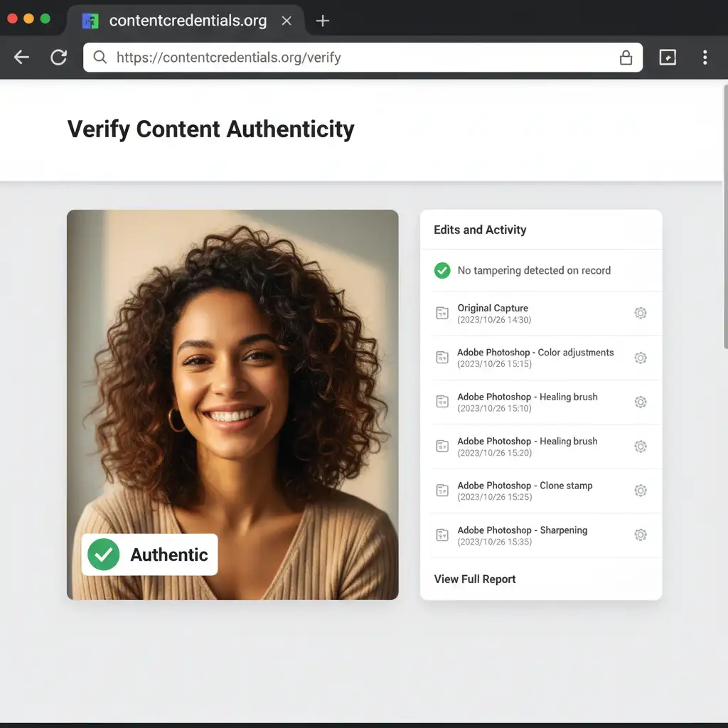
Task: Focus the URL address bar
Action: pyautogui.click(x=355, y=58)
